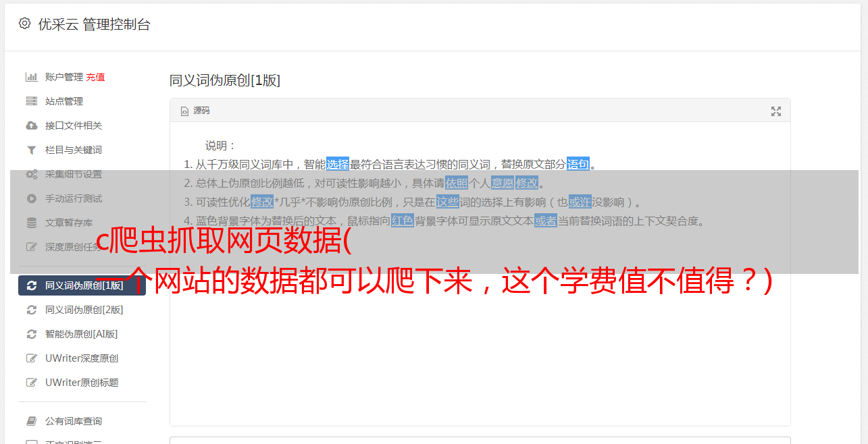
Task: Click the 栏目与关键词 filter funnel icon
Action: coord(31,150)
